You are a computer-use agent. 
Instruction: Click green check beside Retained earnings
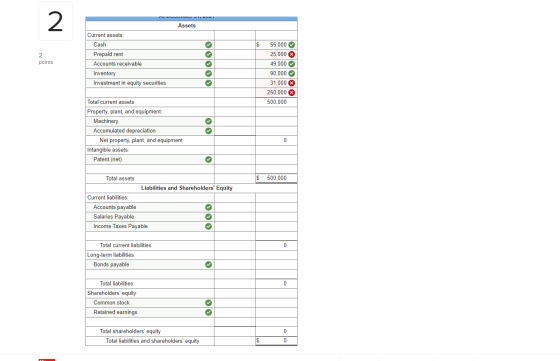(x=209, y=312)
